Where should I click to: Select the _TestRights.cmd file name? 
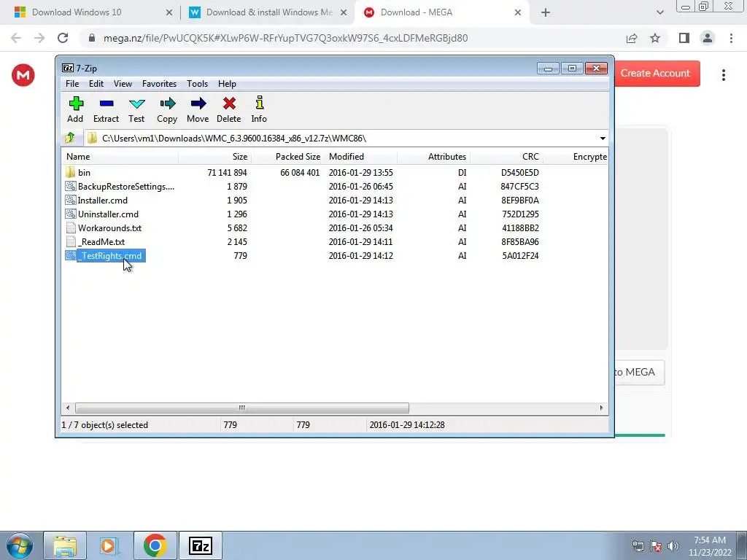pyautogui.click(x=110, y=256)
